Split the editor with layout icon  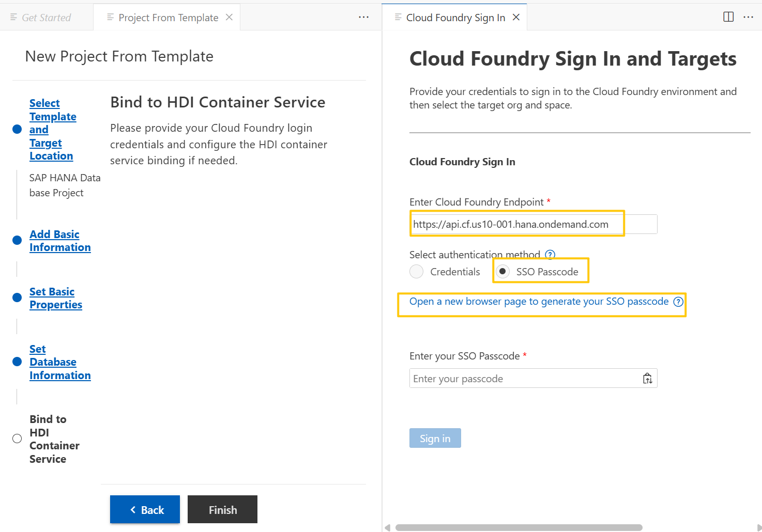click(x=728, y=17)
